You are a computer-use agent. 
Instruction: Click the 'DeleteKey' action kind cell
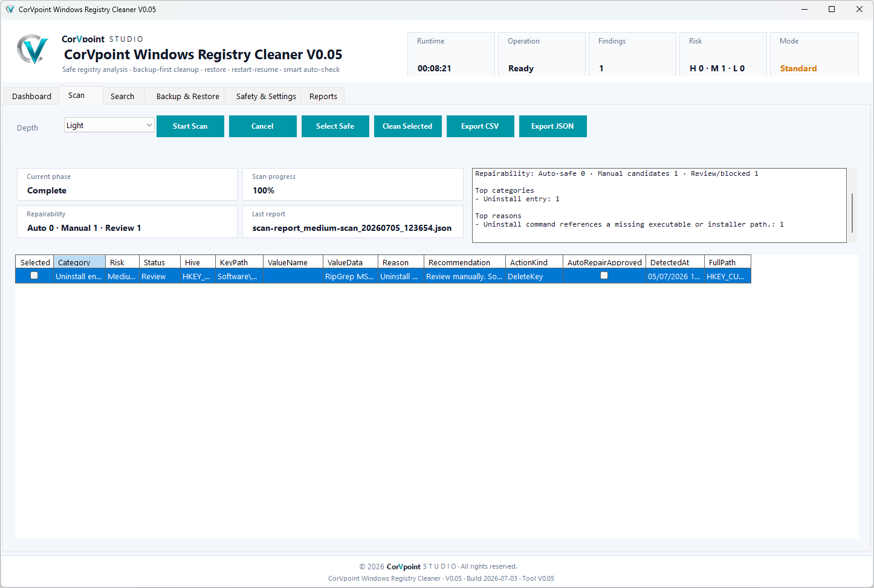tap(534, 276)
